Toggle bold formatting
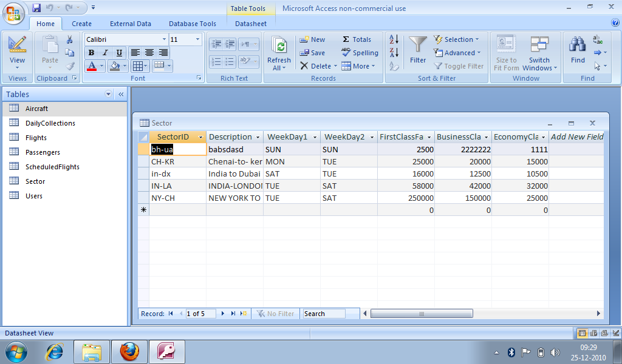622x364 pixels. coord(91,53)
